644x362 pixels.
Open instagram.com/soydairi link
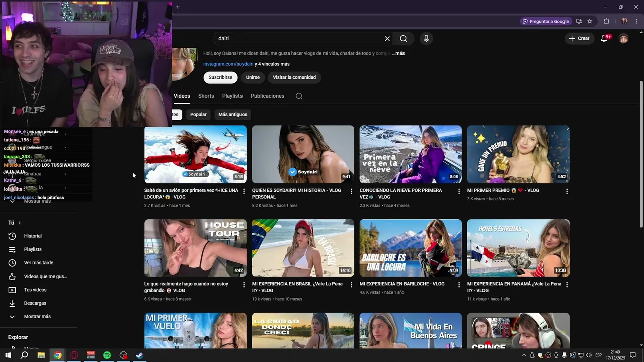228,64
